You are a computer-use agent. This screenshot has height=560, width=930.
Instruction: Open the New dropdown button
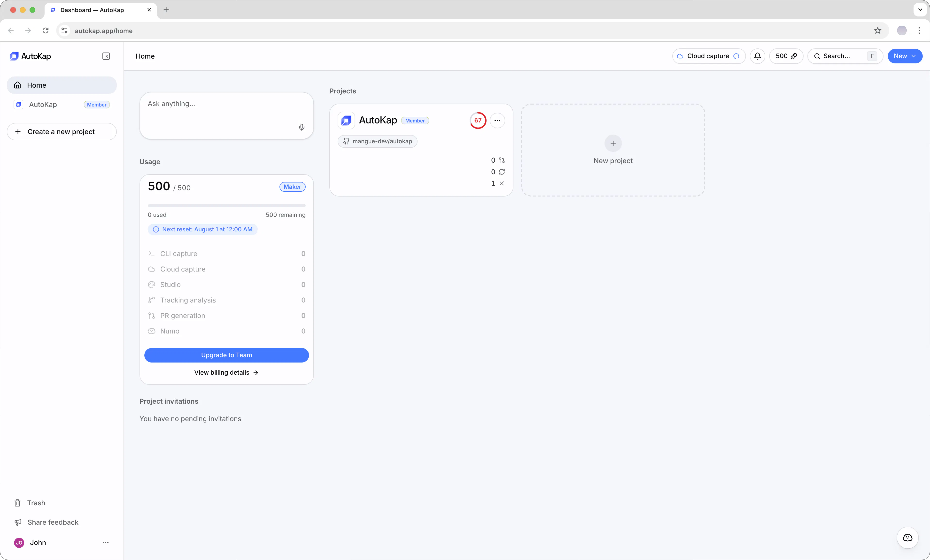point(905,56)
